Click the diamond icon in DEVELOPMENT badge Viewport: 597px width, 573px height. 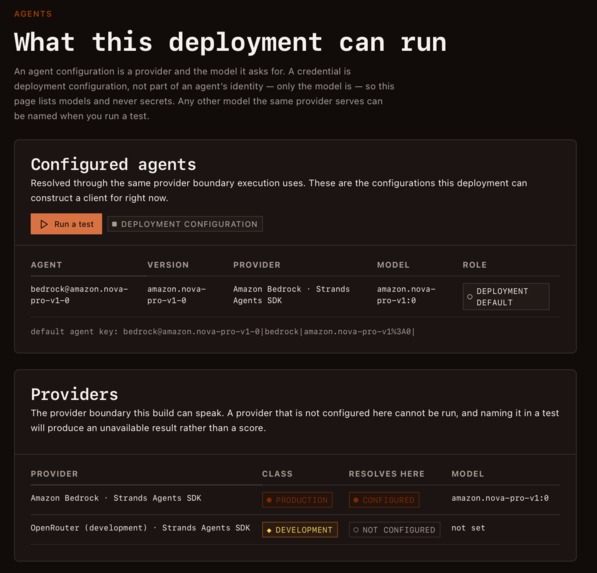point(269,530)
